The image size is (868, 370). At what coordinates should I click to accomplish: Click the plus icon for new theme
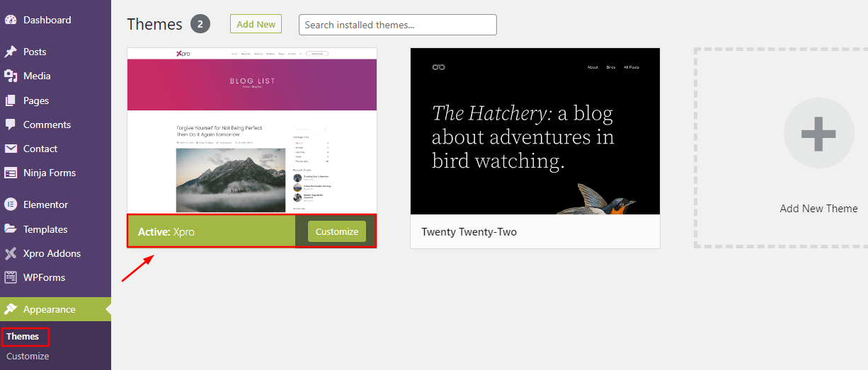(x=818, y=133)
